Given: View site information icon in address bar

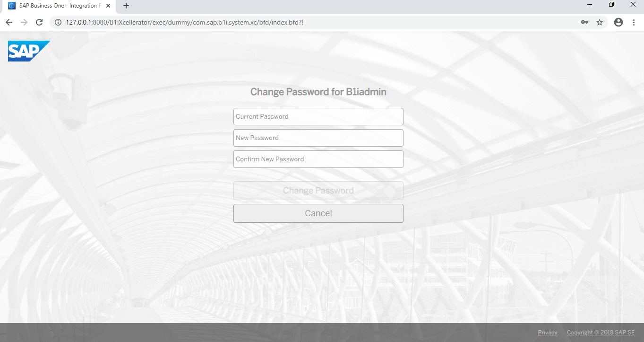Looking at the screenshot, I should 58,22.
